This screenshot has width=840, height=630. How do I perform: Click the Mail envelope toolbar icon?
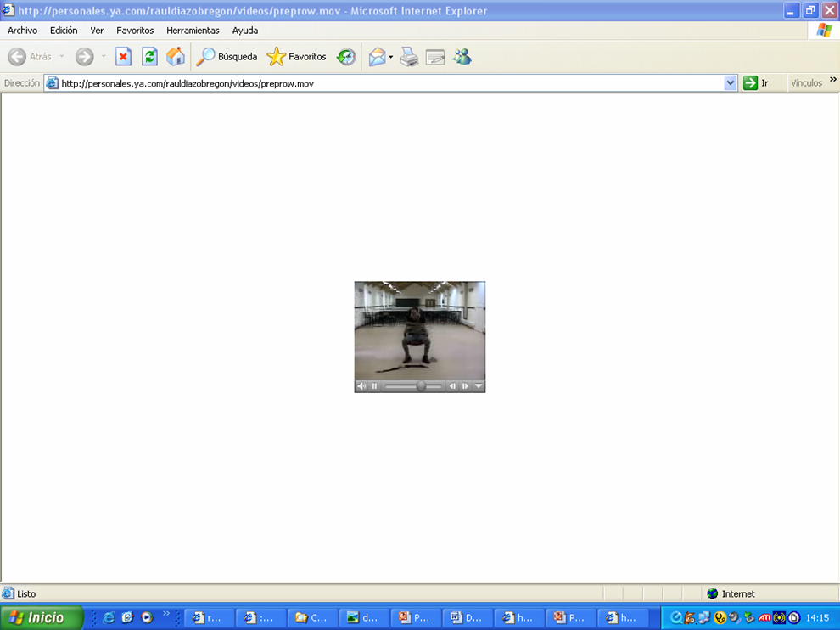tap(376, 57)
